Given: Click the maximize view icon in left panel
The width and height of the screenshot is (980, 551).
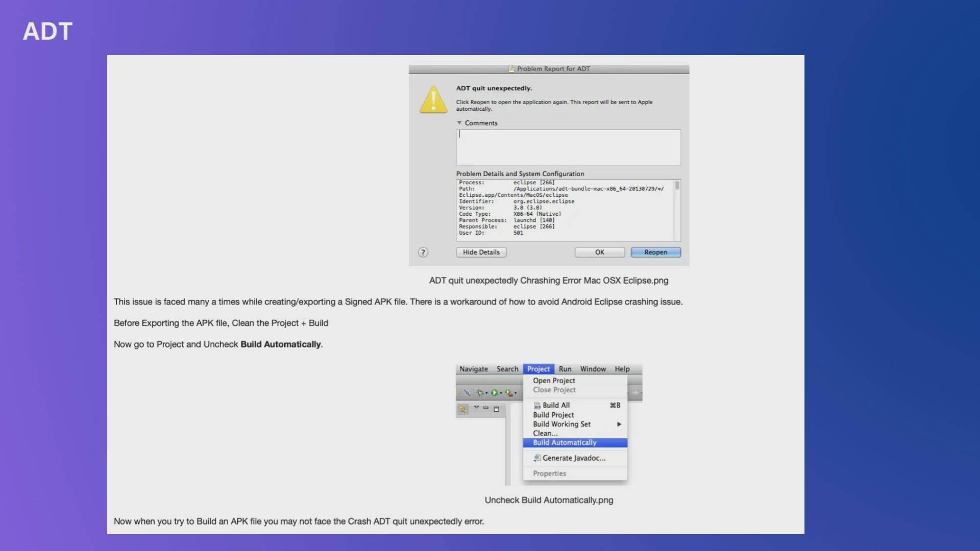Looking at the screenshot, I should tap(496, 409).
